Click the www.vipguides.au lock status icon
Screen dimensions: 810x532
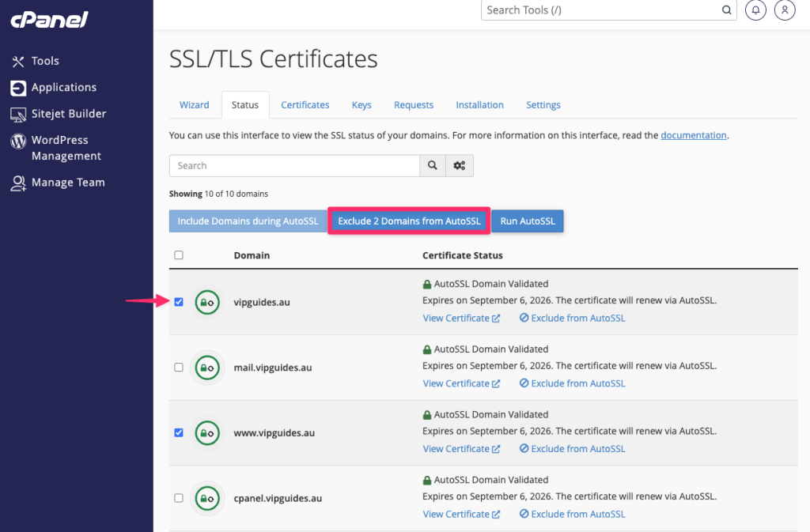coord(207,433)
